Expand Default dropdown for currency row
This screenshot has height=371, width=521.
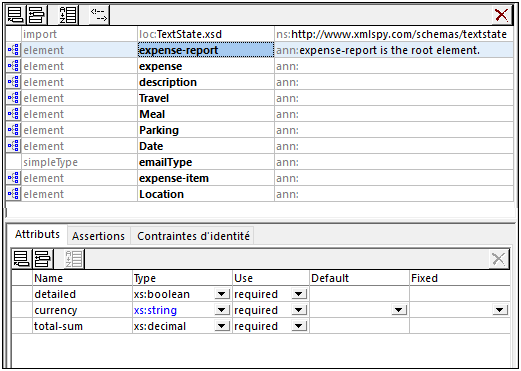point(399,310)
